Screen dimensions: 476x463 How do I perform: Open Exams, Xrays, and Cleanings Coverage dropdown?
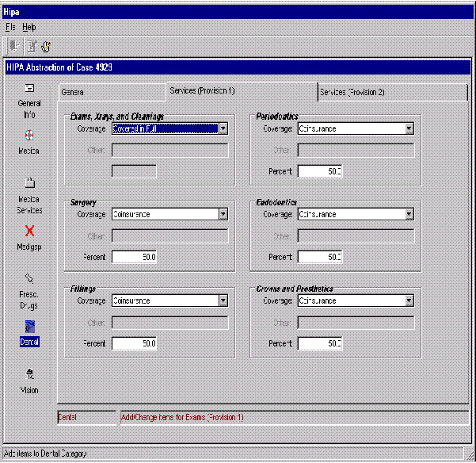(223, 128)
